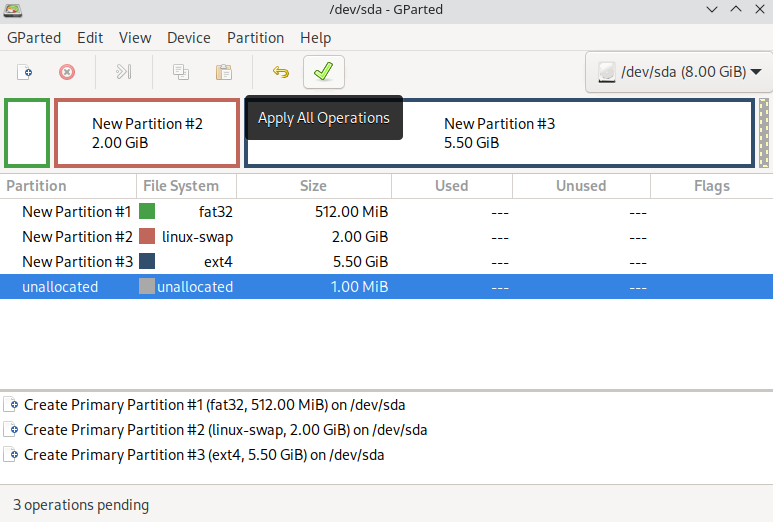Click the Copy partition toolbar icon
Screen dimensions: 773x522
[x=181, y=72]
